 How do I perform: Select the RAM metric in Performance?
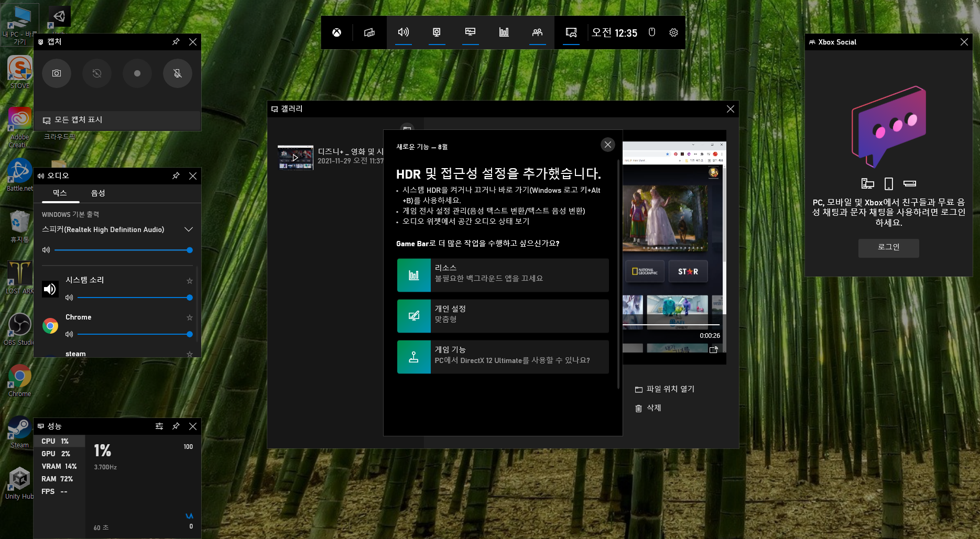click(59, 479)
